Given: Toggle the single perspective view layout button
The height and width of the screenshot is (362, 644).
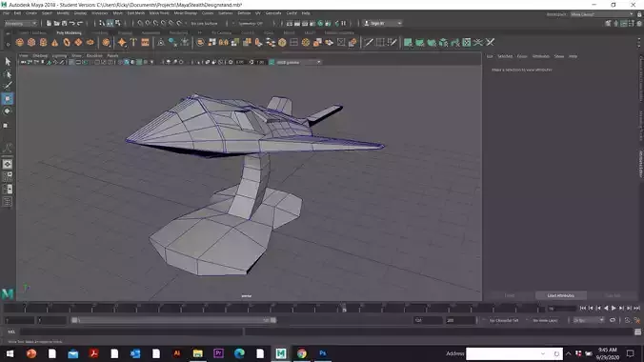Looking at the screenshot, I should pos(8,164).
